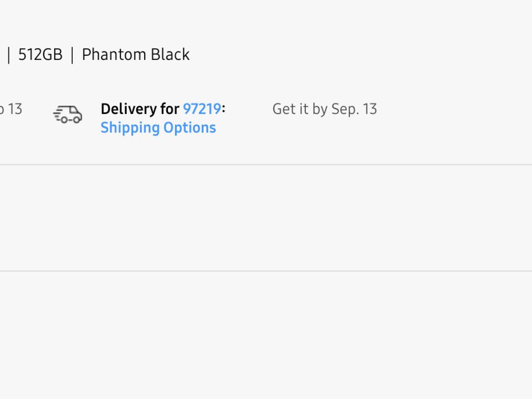Screen dimensions: 532x399
Task: Click the delivery truck icon
Action: pos(68,114)
